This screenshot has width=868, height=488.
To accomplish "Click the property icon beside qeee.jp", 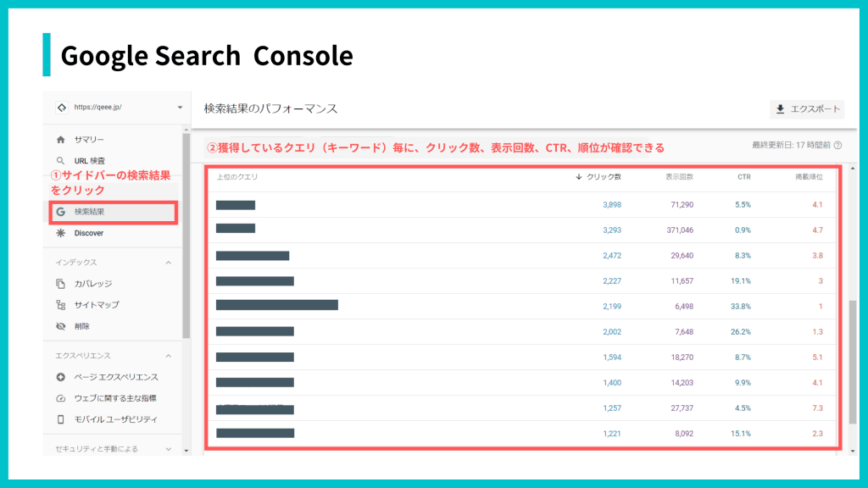I will [61, 108].
